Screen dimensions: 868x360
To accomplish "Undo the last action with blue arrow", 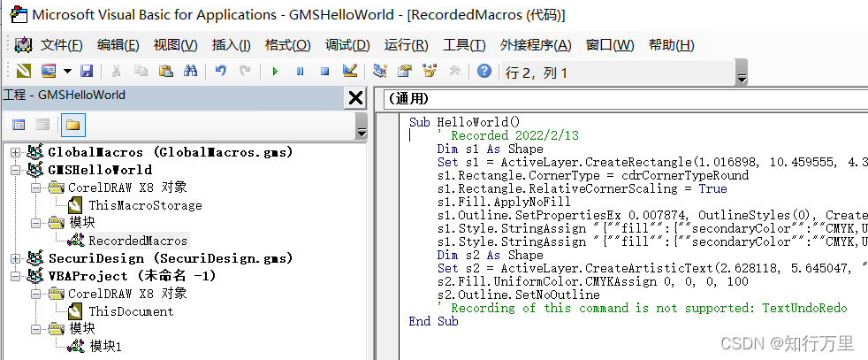I will 221,71.
